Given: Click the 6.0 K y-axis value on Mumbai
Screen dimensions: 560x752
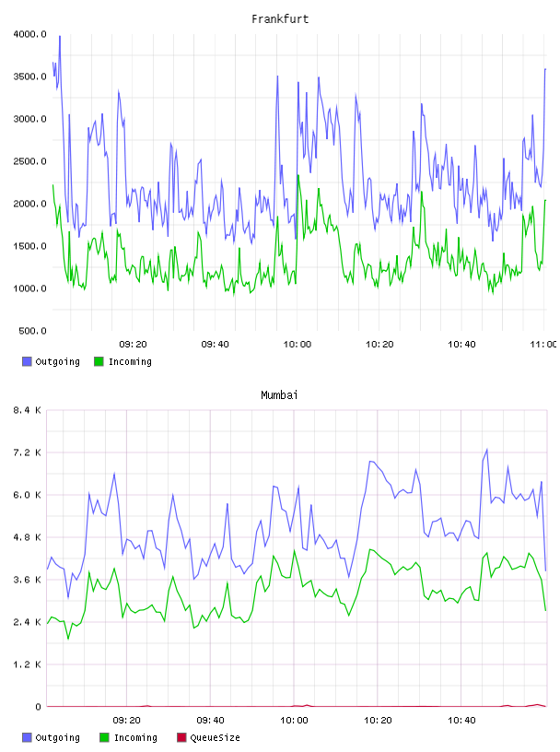Looking at the screenshot, I should 27,495.
